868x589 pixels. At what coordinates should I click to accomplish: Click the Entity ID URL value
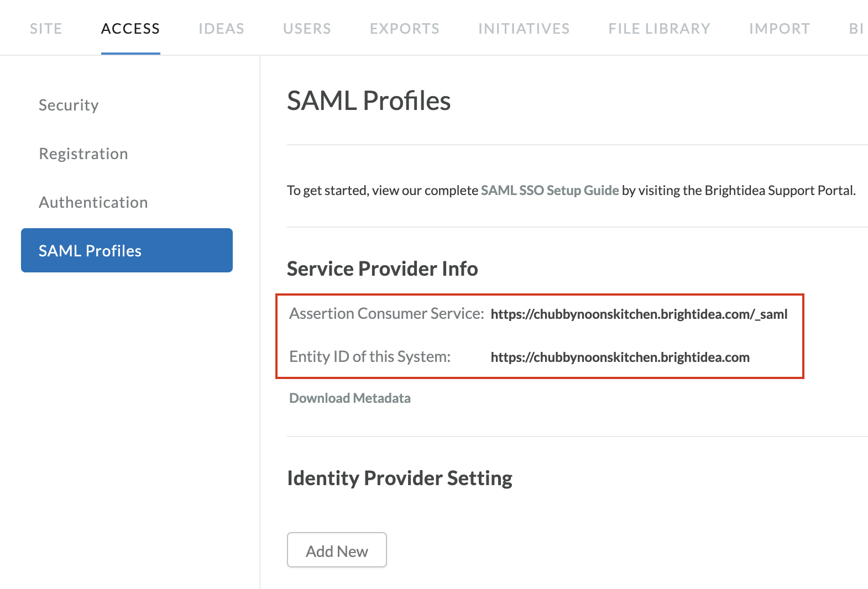point(620,357)
